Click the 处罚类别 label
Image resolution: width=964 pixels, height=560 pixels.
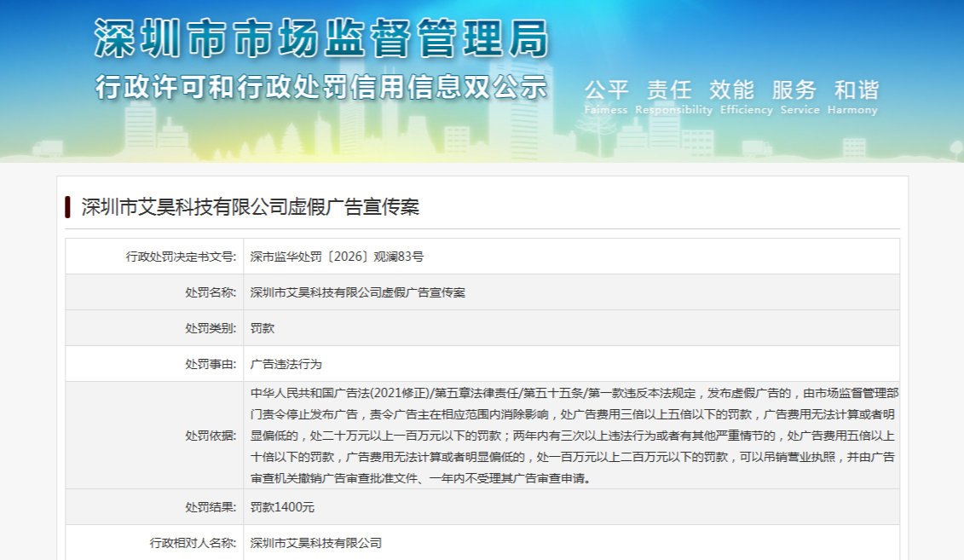[x=211, y=328]
